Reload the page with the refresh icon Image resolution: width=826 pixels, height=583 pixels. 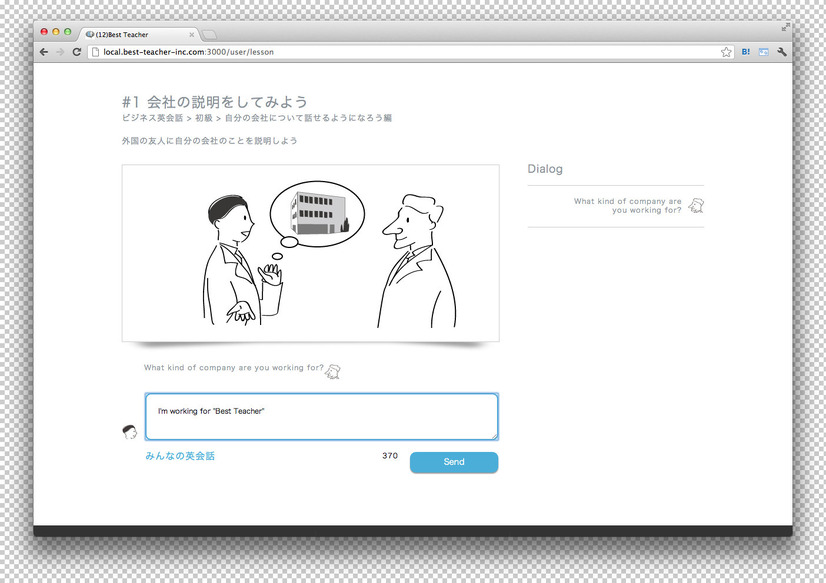[x=77, y=52]
